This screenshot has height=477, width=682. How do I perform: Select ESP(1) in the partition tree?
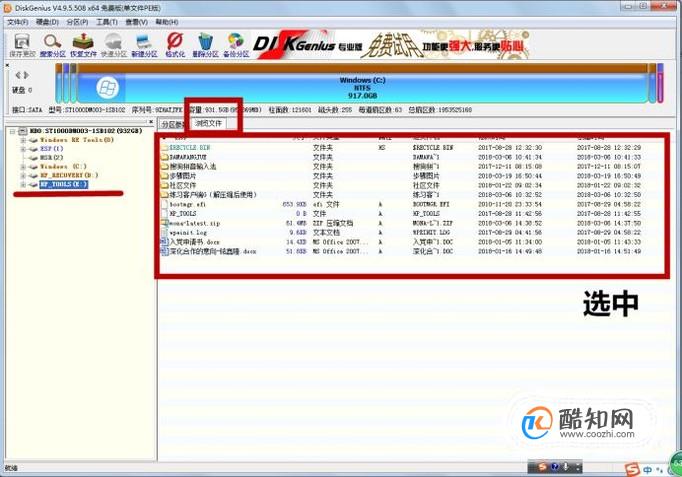pos(52,149)
